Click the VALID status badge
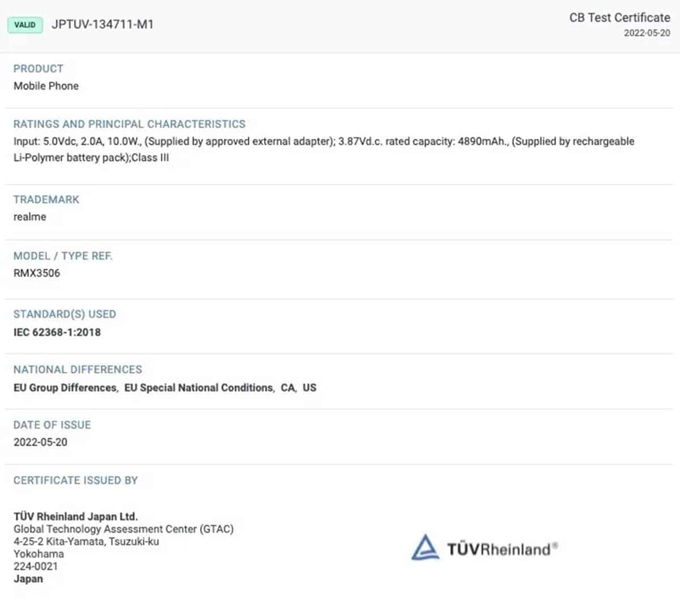 point(25,25)
